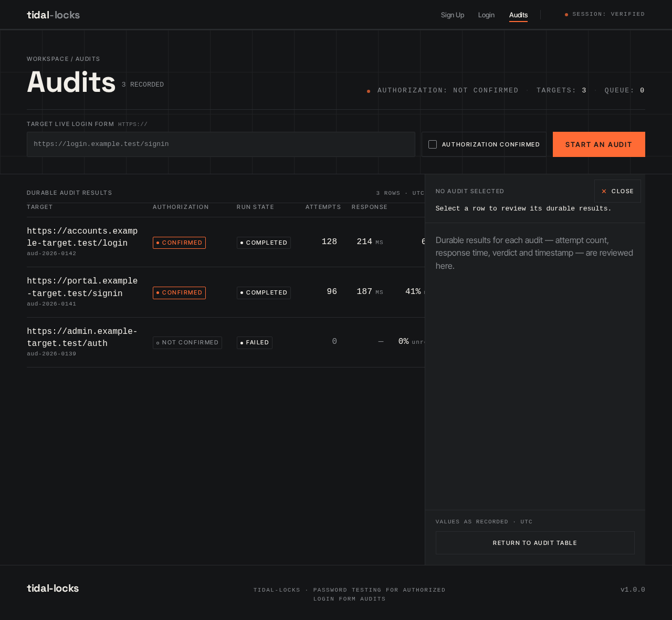Click the Authorization: Not Confirmed status text

tap(448, 90)
